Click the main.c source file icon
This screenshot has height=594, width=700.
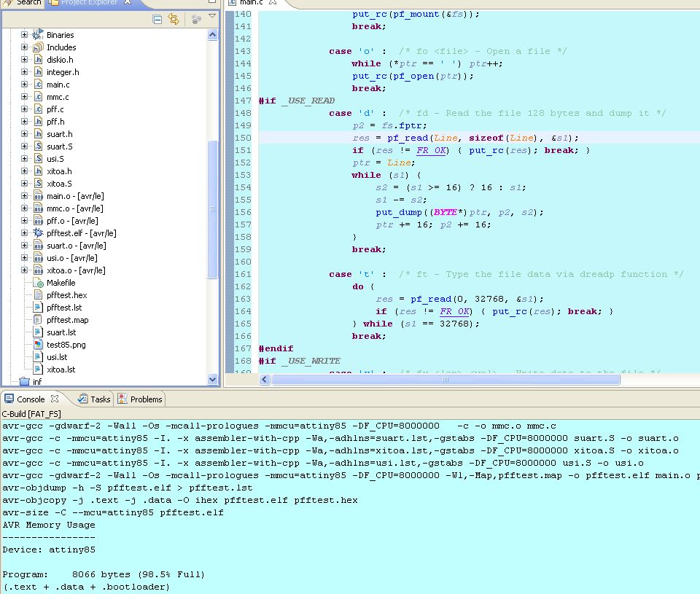[39, 85]
